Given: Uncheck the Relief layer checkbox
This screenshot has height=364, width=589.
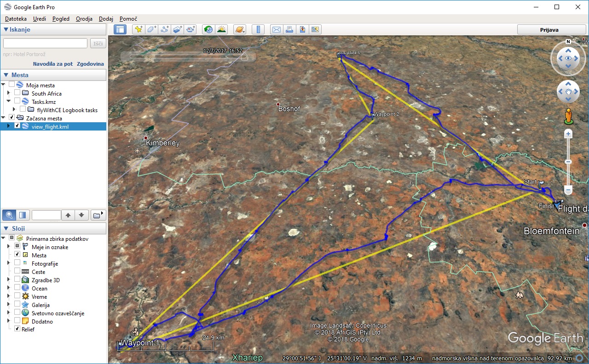Looking at the screenshot, I should (x=17, y=329).
